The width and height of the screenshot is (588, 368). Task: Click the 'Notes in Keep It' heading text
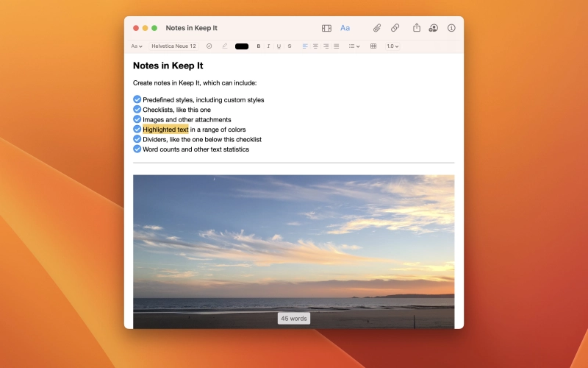(168, 66)
